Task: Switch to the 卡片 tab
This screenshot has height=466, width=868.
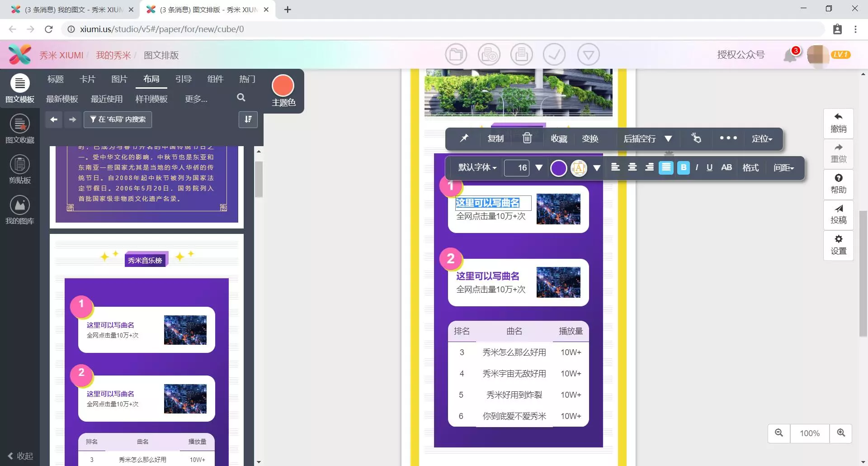Action: 87,79
